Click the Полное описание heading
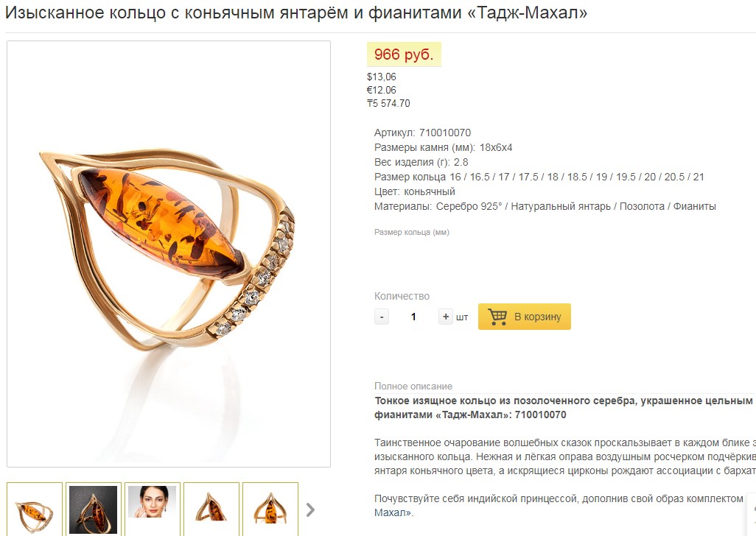Screen dimensions: 756x536 coord(413,387)
